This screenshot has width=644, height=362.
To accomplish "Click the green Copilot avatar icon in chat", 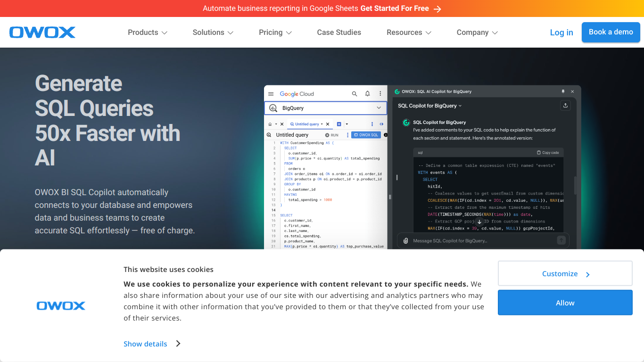I will click(x=406, y=123).
